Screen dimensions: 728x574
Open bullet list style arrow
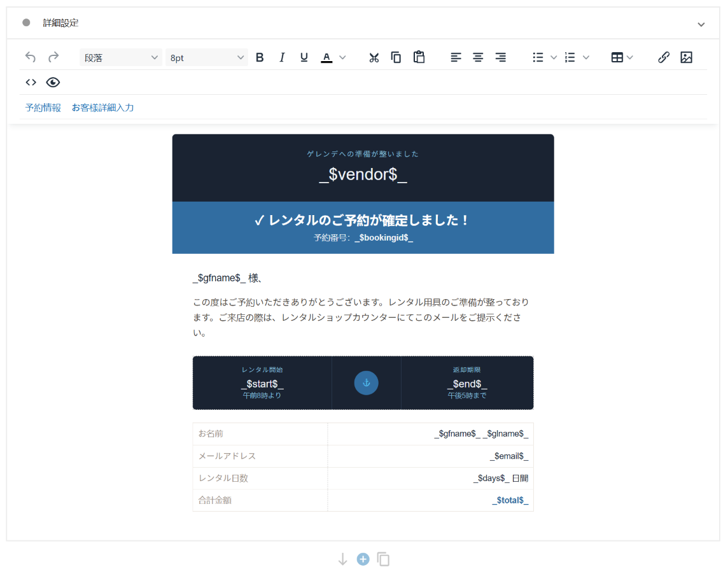point(554,57)
